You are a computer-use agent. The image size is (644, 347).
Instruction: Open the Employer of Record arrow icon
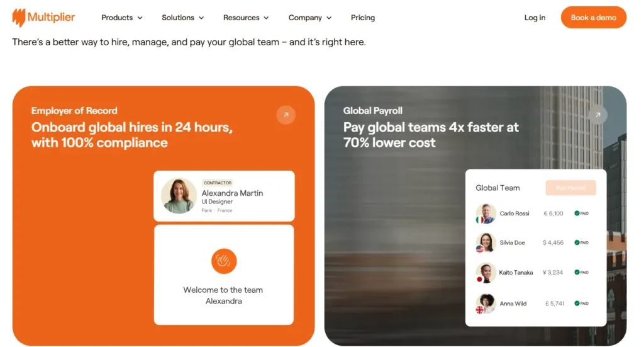pyautogui.click(x=286, y=115)
